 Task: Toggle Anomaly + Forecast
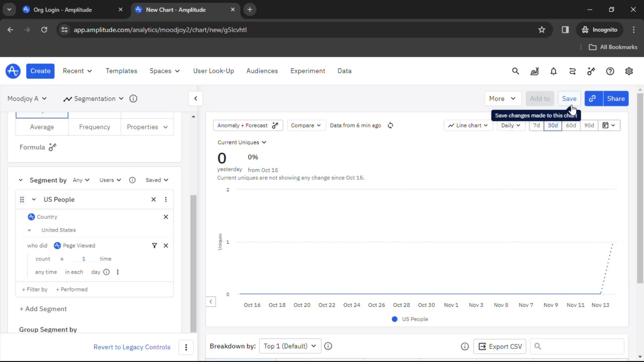(x=248, y=125)
